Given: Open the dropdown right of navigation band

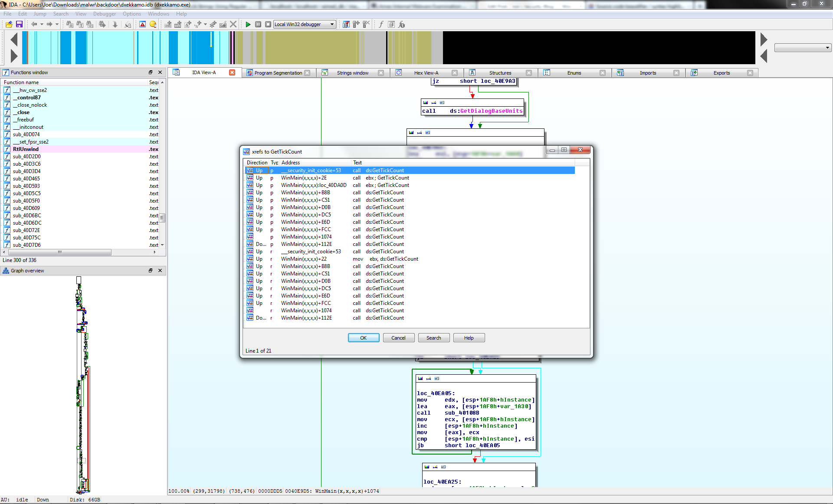Looking at the screenshot, I should [x=803, y=48].
